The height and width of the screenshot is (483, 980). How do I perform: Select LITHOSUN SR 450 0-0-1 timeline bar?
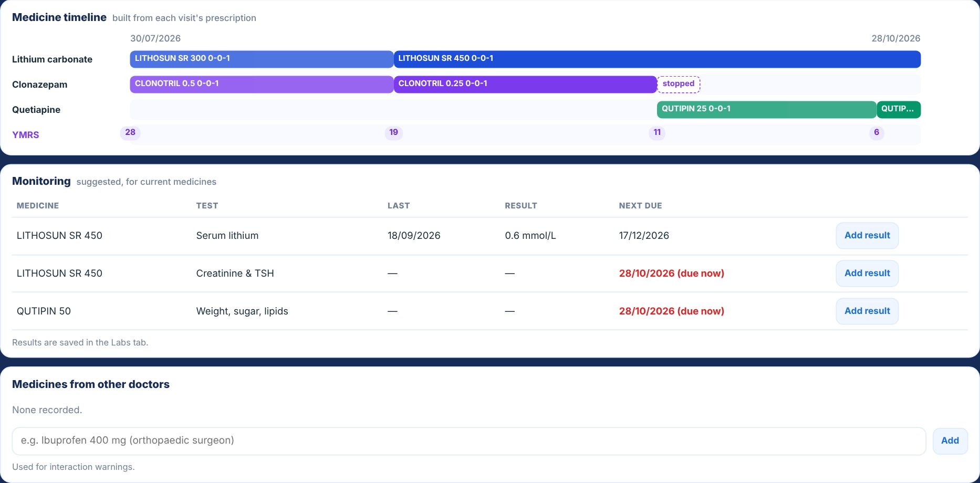click(x=657, y=59)
